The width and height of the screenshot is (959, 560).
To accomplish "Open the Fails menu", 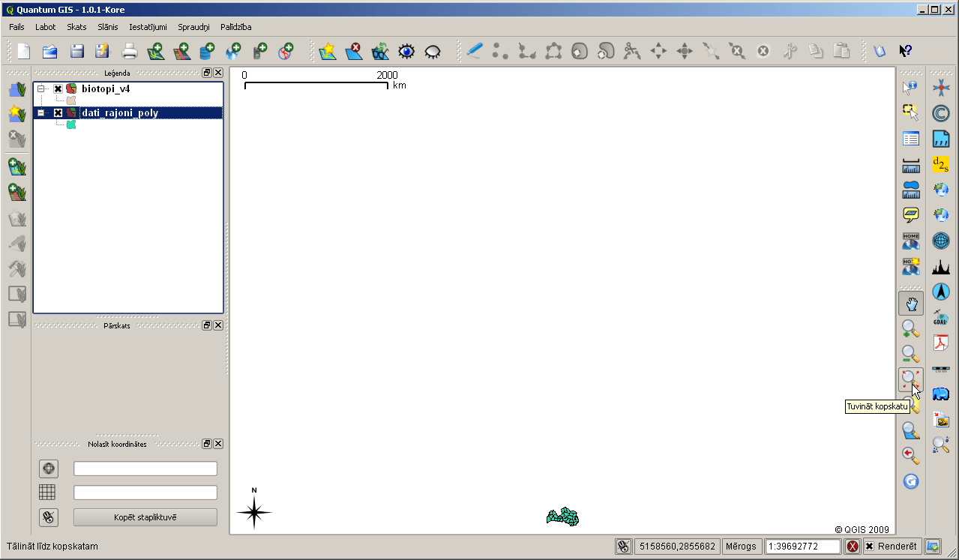I will [16, 27].
